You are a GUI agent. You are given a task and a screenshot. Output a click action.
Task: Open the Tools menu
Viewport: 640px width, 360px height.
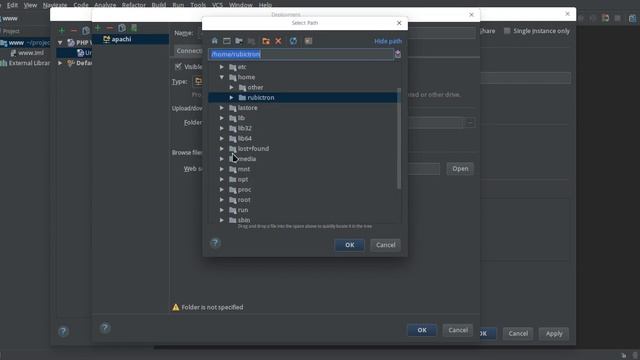tap(198, 5)
